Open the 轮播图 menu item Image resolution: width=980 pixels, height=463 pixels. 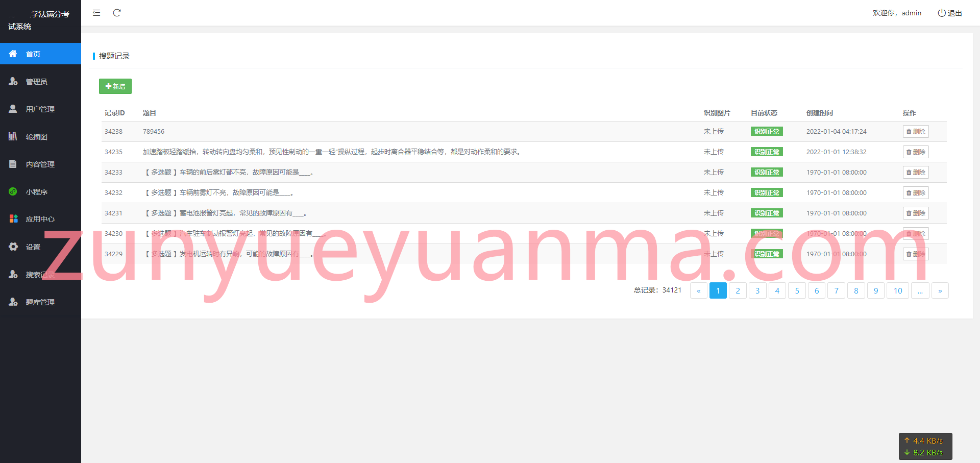[40, 136]
